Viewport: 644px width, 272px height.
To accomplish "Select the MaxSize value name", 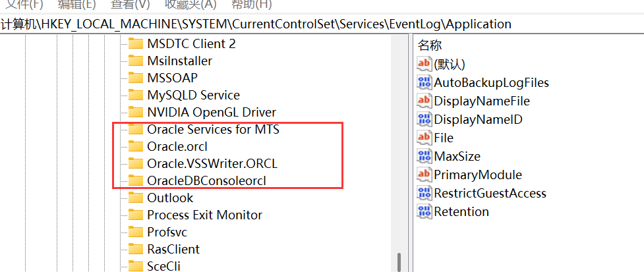I will 457,156.
